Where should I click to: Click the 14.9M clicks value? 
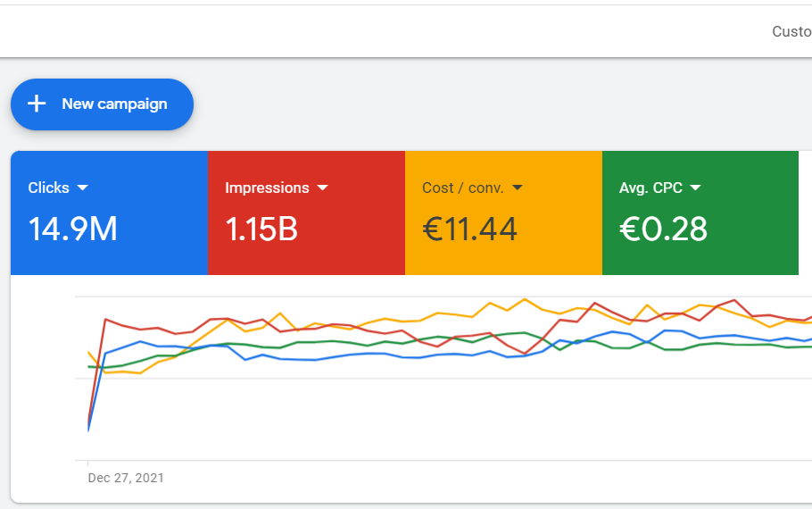click(x=72, y=229)
